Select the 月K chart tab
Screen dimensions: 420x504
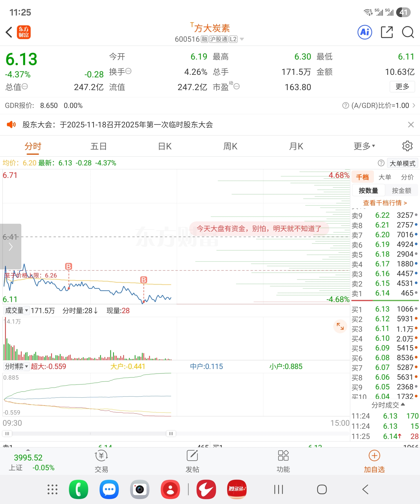(296, 146)
